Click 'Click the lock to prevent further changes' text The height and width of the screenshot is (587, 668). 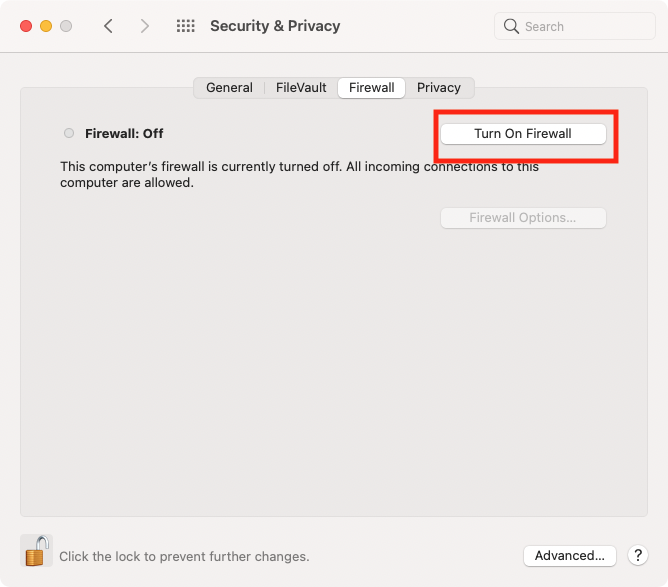(184, 556)
